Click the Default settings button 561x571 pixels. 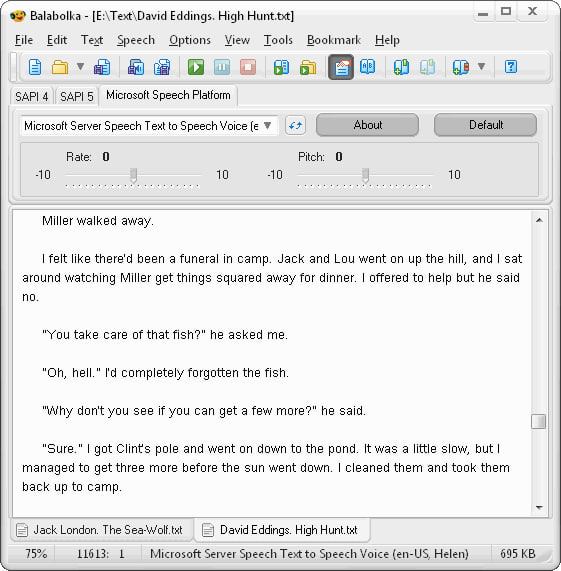[486, 125]
